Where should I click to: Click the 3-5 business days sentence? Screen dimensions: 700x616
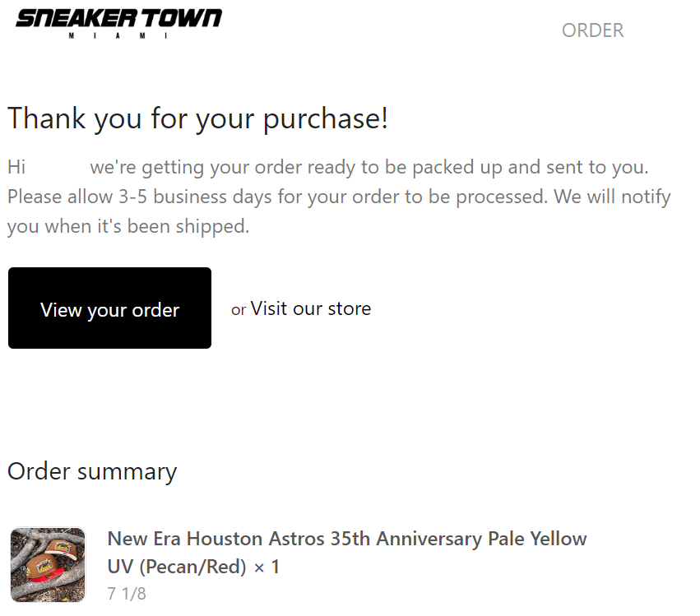[x=339, y=197]
